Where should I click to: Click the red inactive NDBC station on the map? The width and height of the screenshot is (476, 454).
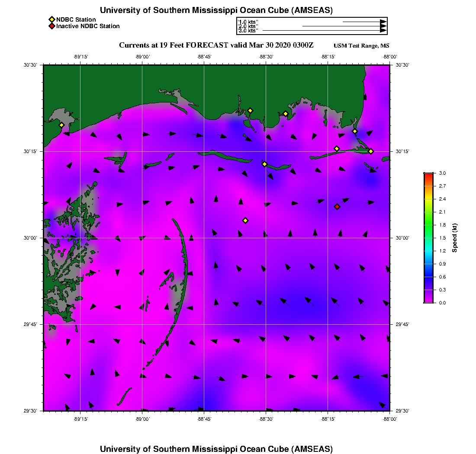pos(337,207)
